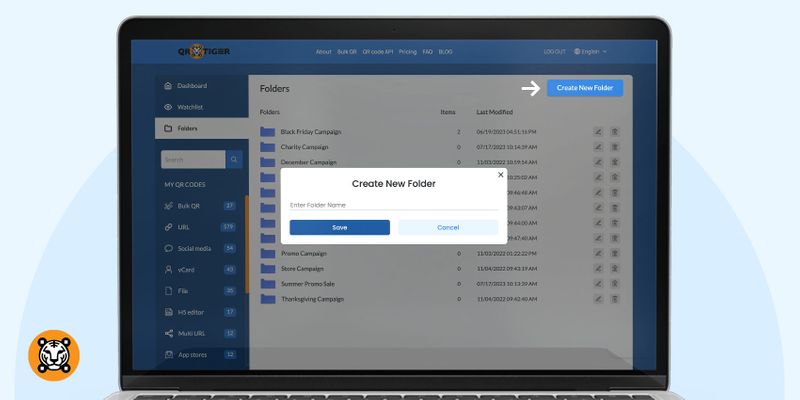800x400 pixels.
Task: Open the FAQ link
Action: click(x=428, y=52)
